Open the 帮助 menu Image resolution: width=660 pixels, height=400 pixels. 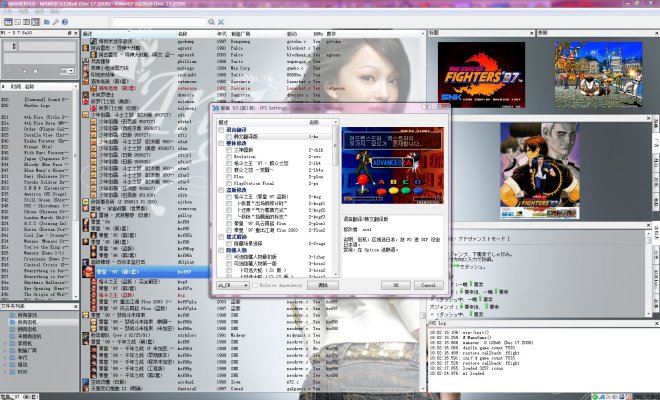(x=55, y=11)
